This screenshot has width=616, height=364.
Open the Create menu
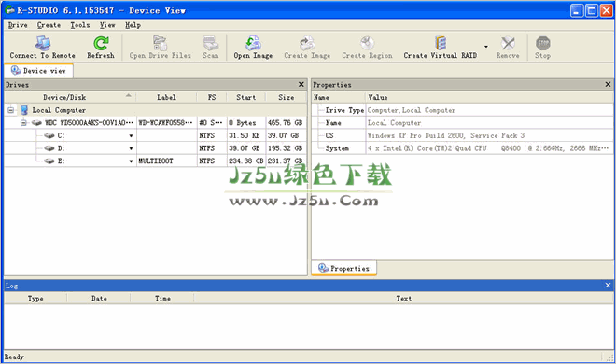[49, 25]
